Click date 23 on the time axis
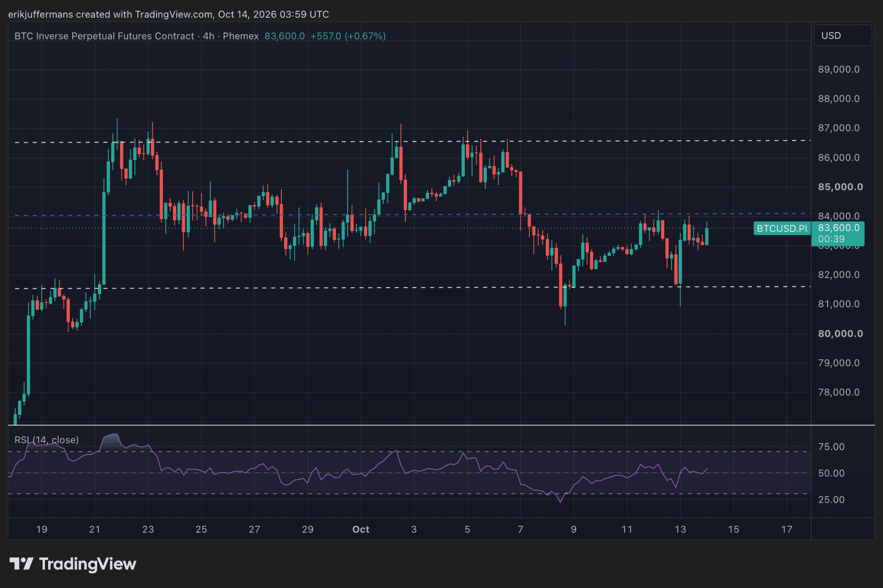This screenshot has height=588, width=883. point(148,529)
